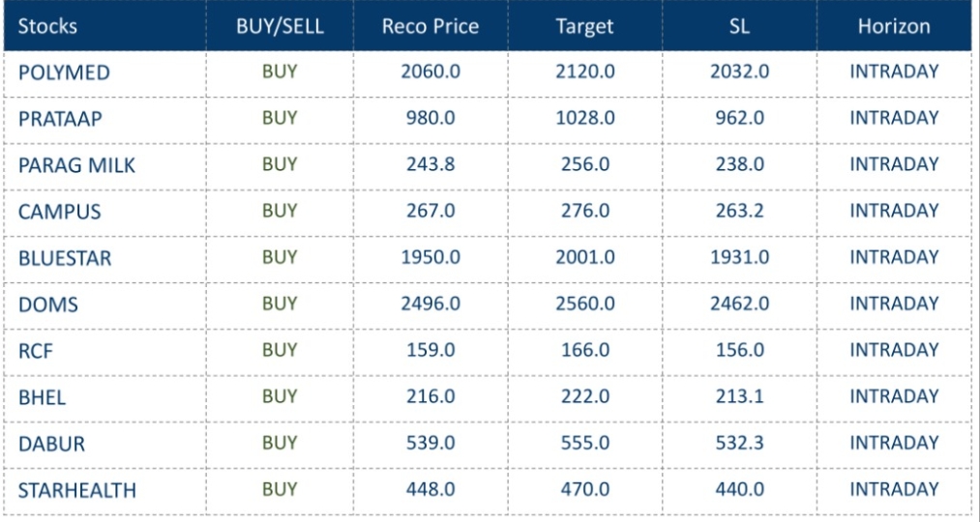Open the RCF stock entry

tap(36, 351)
